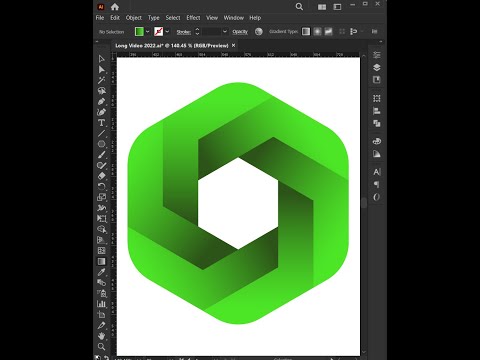Select the Hand tool
This screenshot has height=360, width=480.
pyautogui.click(x=102, y=336)
